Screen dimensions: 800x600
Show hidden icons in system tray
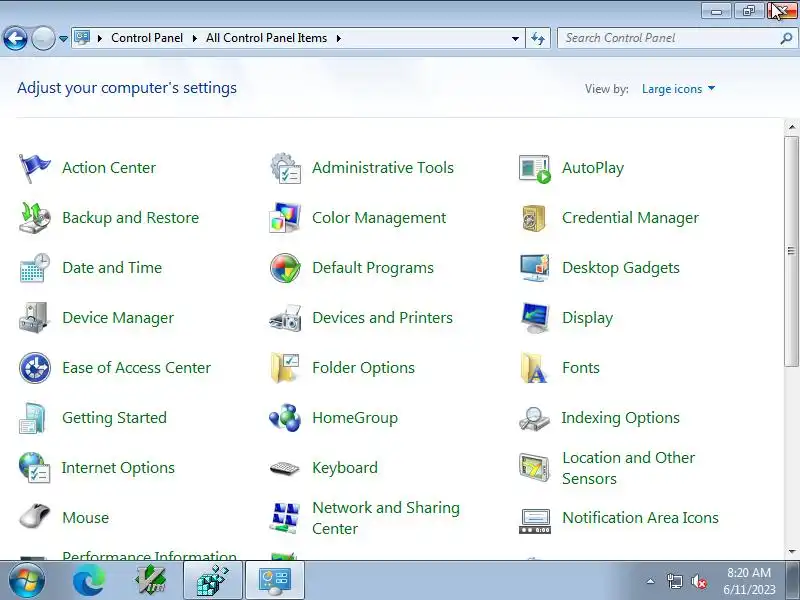(651, 581)
